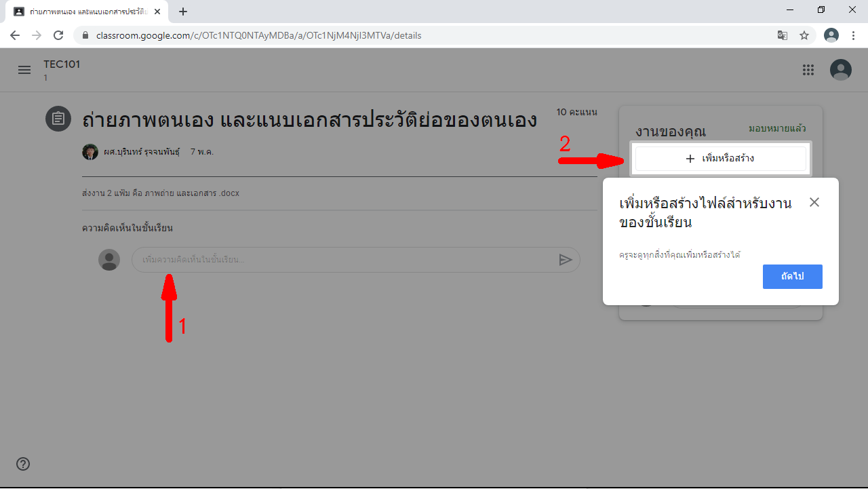
Task: Open the Google apps grid
Action: click(x=808, y=70)
